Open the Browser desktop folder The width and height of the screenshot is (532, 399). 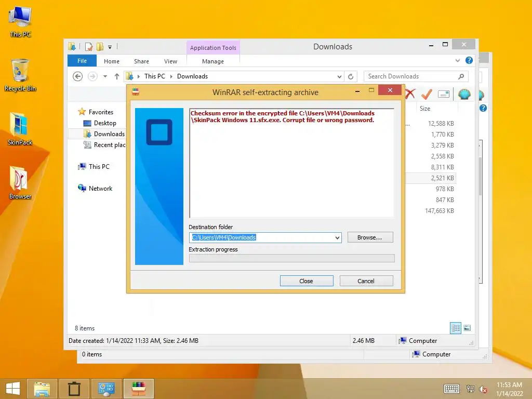[20, 182]
